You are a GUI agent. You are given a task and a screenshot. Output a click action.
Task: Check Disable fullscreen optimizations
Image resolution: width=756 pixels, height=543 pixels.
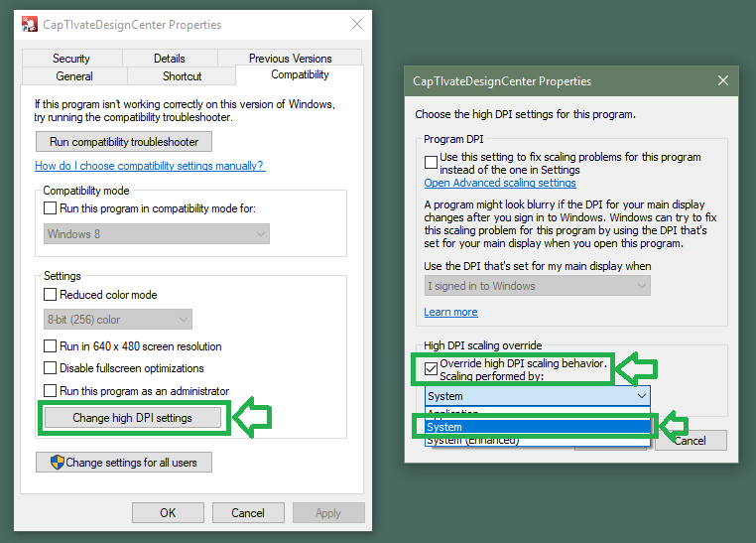click(50, 368)
